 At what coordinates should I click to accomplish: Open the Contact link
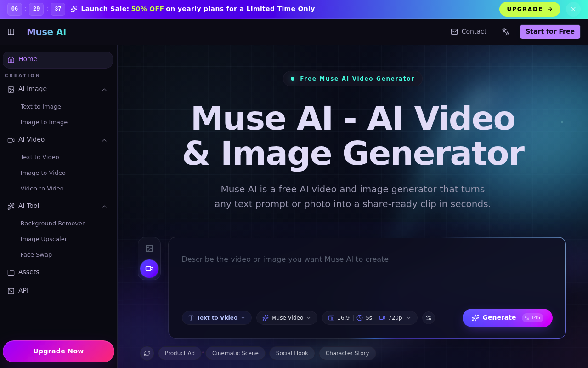coord(469,32)
